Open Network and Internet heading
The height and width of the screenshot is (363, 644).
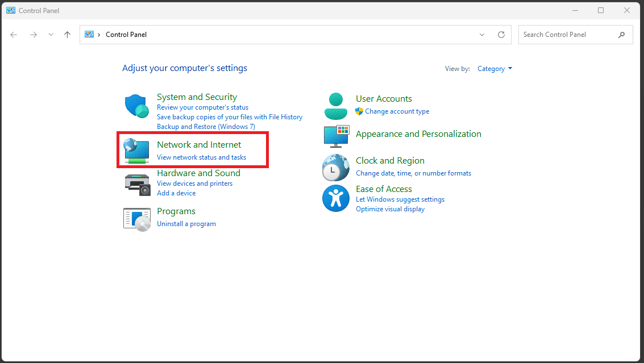pyautogui.click(x=199, y=145)
